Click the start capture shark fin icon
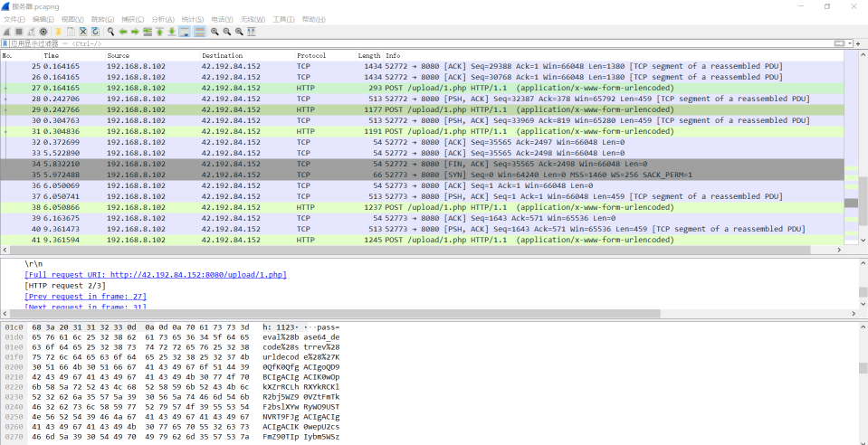This screenshot has width=868, height=445. click(6, 32)
